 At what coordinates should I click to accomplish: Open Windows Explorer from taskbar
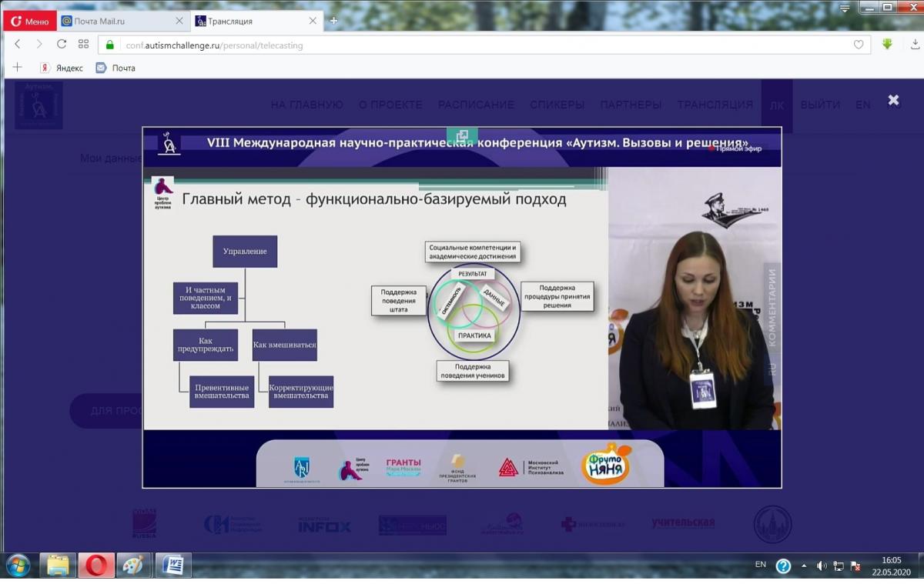58,566
